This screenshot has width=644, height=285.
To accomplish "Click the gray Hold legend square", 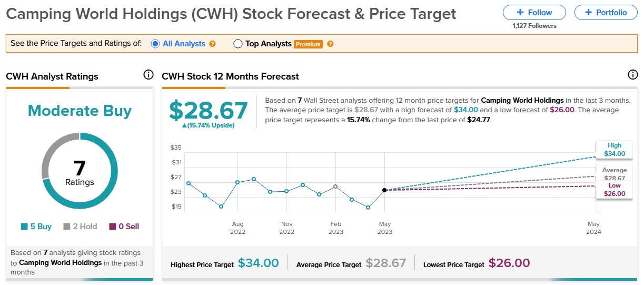I will [67, 227].
